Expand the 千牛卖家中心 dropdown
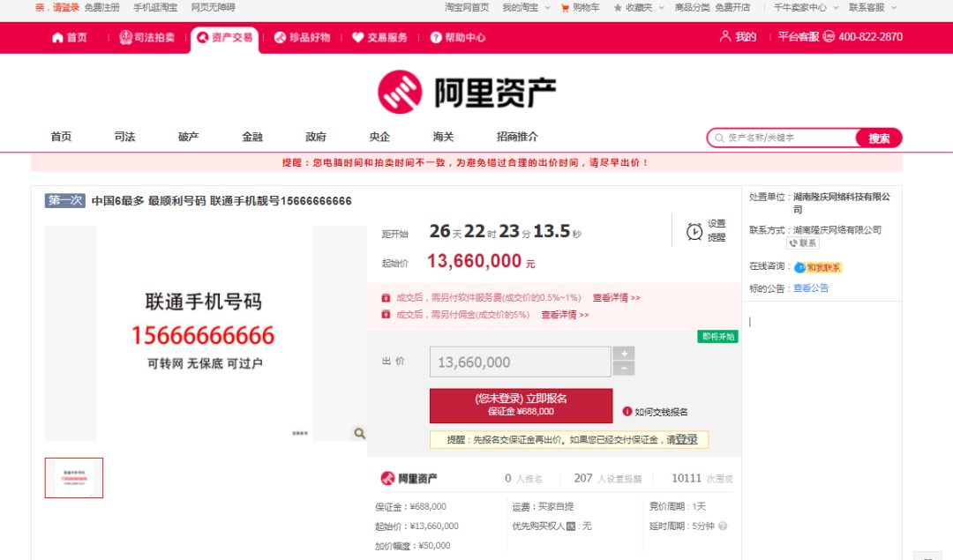The width and height of the screenshot is (953, 560). click(836, 8)
